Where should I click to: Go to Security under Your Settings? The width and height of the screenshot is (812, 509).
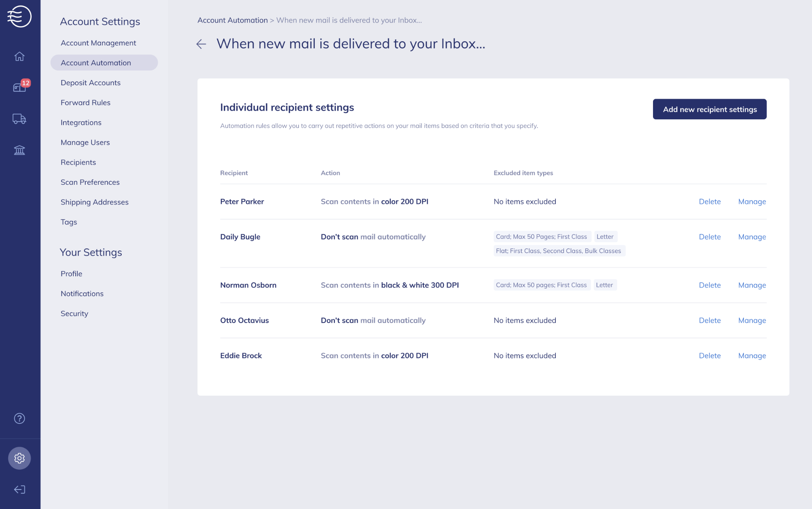click(x=75, y=314)
